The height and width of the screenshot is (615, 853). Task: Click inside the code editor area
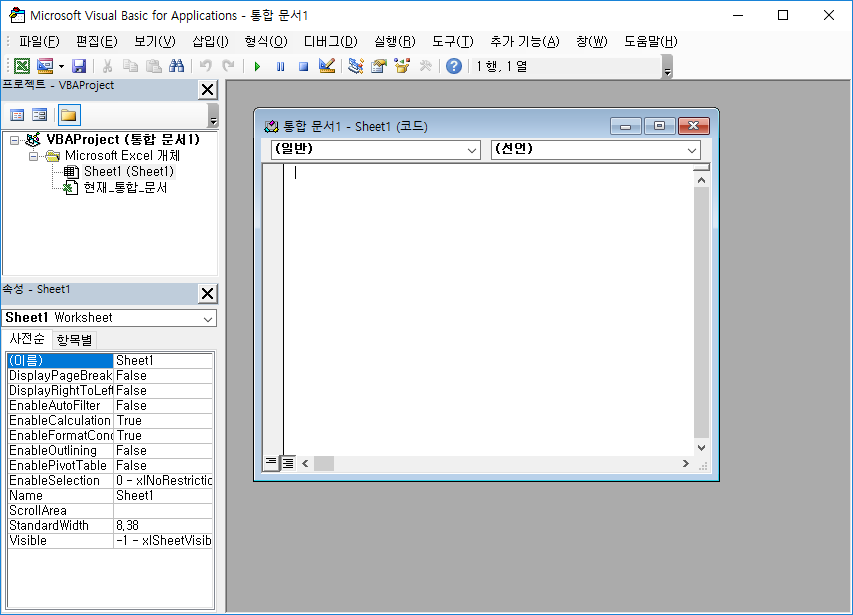tap(489, 310)
